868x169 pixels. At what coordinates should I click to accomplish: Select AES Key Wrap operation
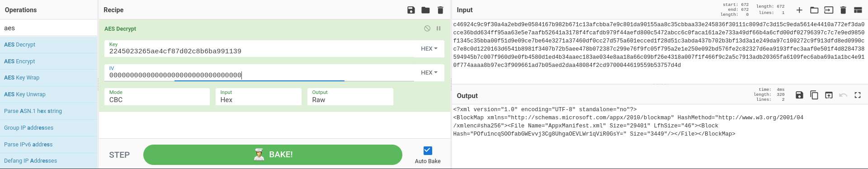(49, 78)
